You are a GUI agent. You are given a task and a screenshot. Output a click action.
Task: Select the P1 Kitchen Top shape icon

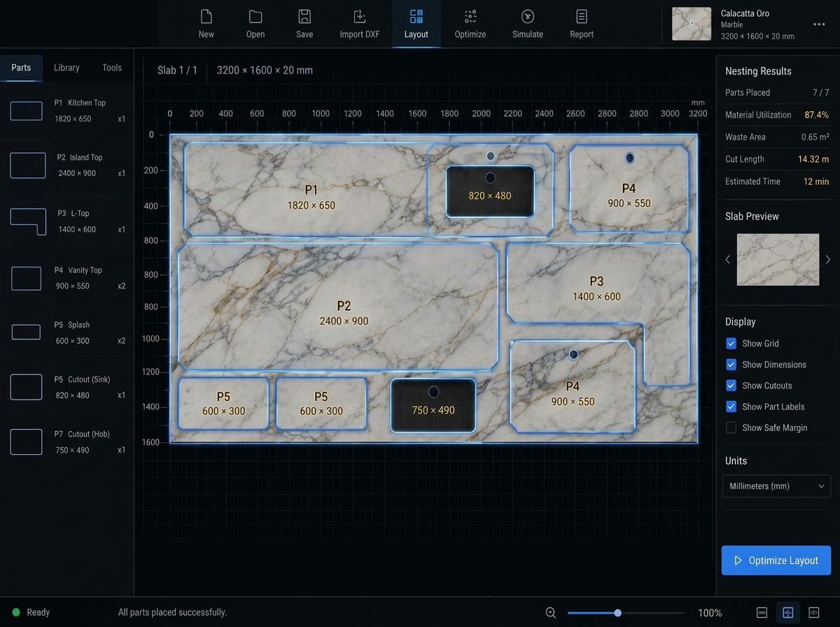coord(27,111)
